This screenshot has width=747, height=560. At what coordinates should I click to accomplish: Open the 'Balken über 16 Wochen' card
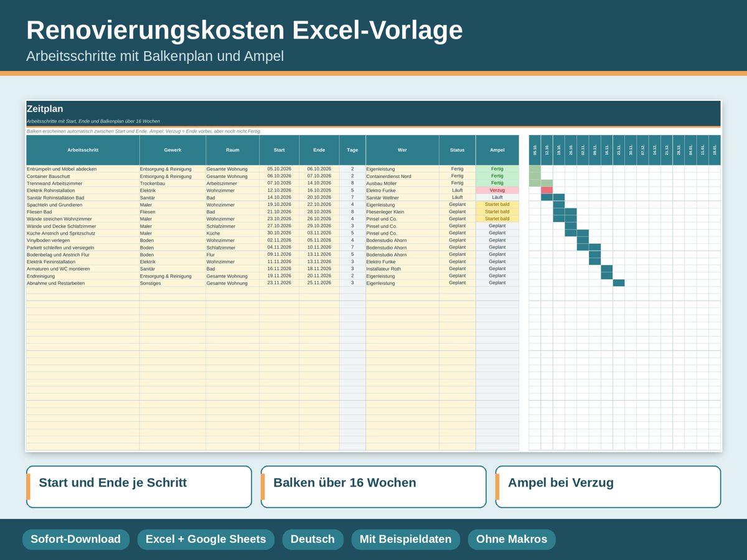[x=374, y=487]
